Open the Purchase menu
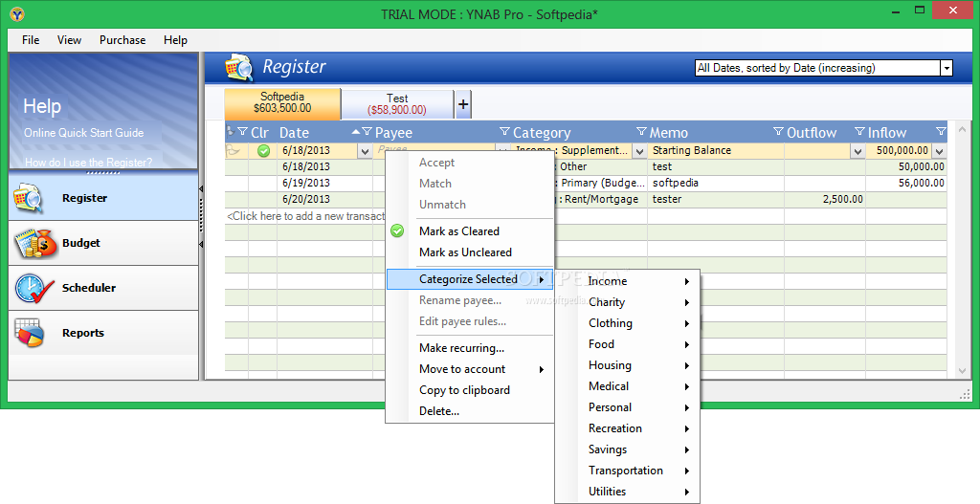 (x=122, y=40)
